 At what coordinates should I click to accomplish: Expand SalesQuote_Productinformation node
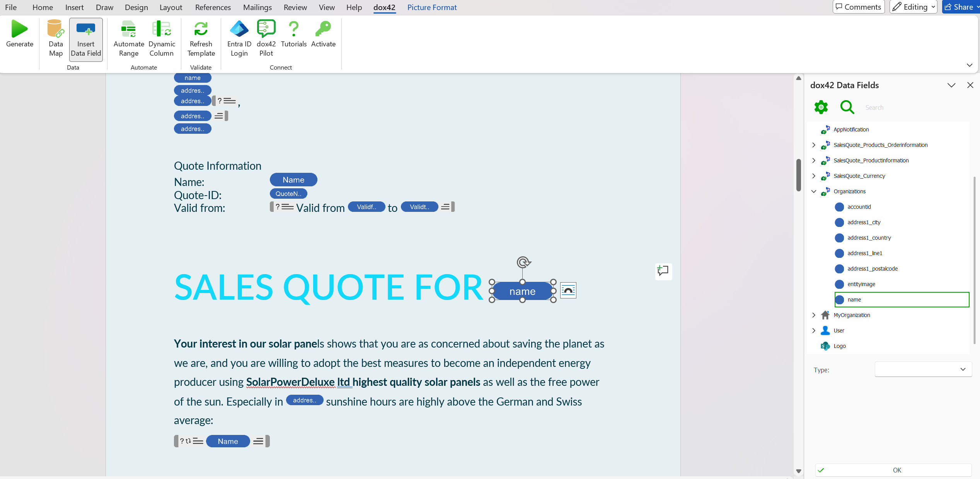pos(813,160)
